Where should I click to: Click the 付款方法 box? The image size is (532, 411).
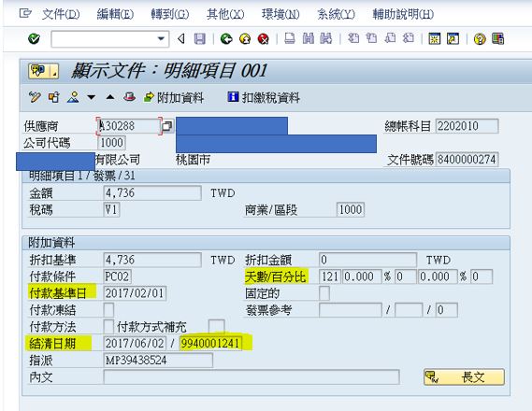coord(108,326)
